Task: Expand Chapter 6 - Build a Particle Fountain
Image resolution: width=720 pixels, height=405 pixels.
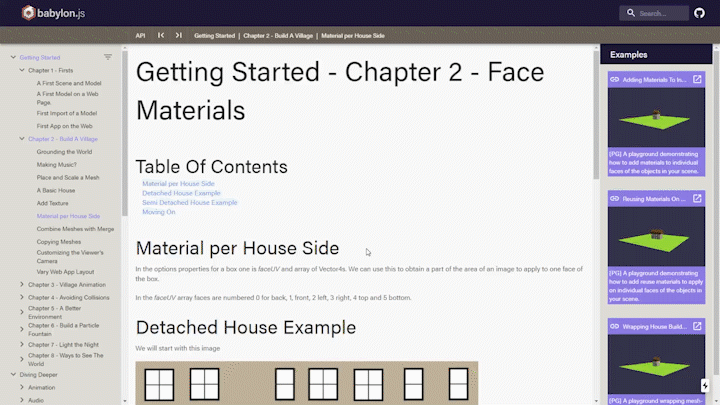Action: (22, 329)
